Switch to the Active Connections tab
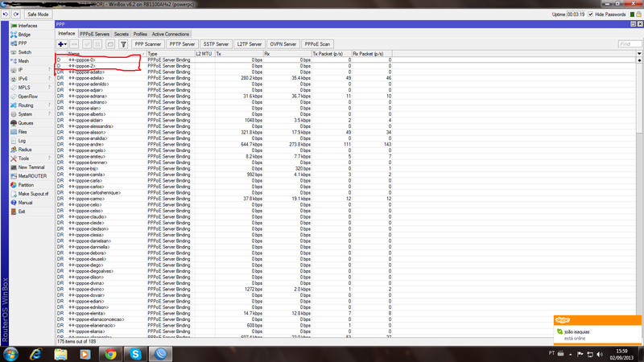 coord(171,34)
